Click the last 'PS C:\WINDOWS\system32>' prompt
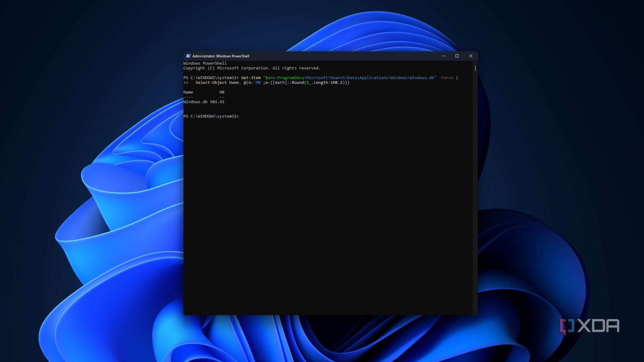644x362 pixels. pos(211,116)
